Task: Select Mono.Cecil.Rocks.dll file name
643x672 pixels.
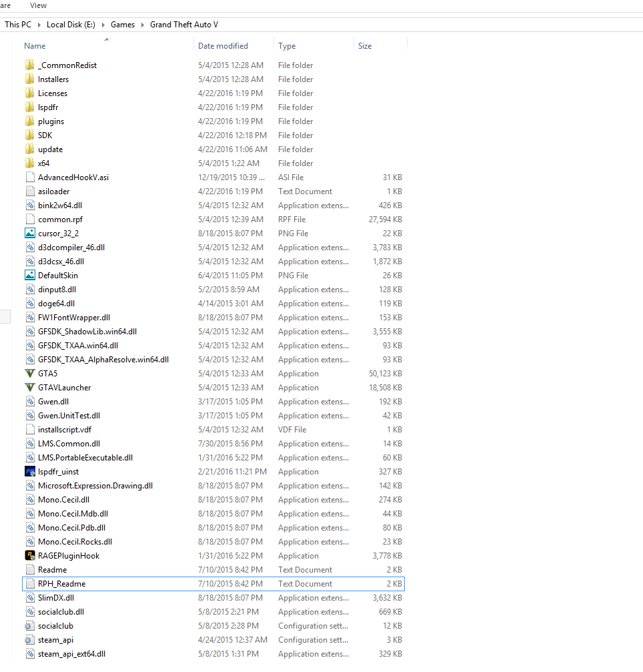Action: (75, 542)
